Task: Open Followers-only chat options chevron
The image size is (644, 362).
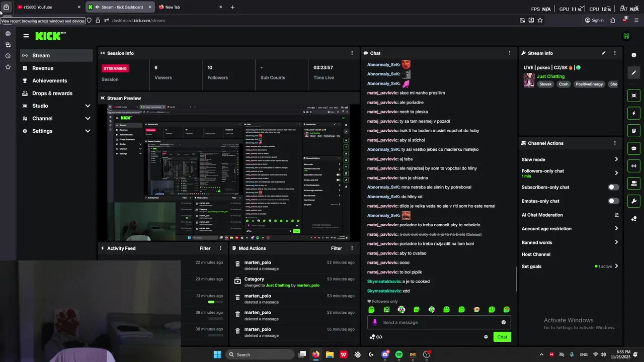Action: point(616,173)
